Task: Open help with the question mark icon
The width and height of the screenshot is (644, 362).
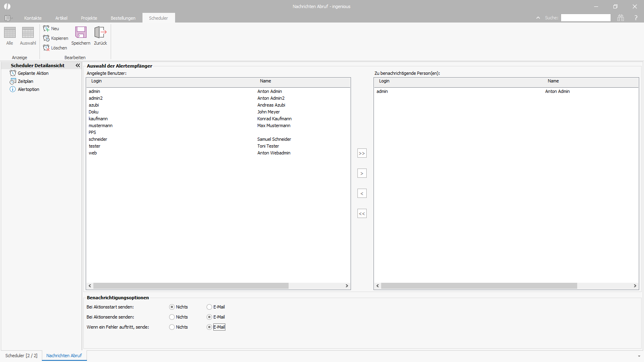Action: (x=636, y=18)
